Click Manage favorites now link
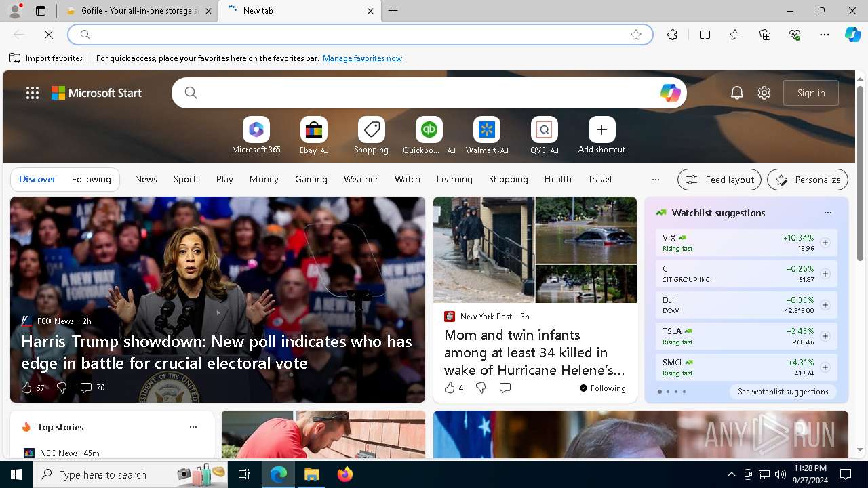This screenshot has height=488, width=868. pyautogui.click(x=362, y=58)
